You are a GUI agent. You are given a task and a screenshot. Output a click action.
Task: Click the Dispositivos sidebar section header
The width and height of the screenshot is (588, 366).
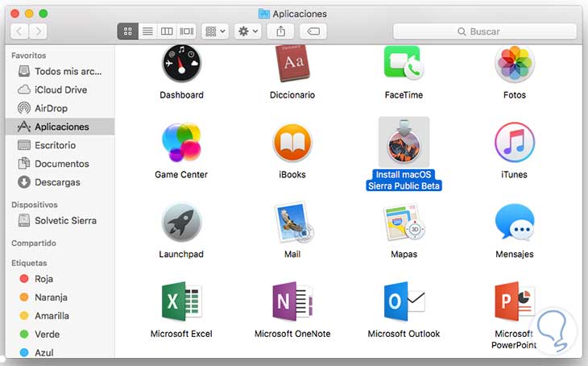[34, 205]
